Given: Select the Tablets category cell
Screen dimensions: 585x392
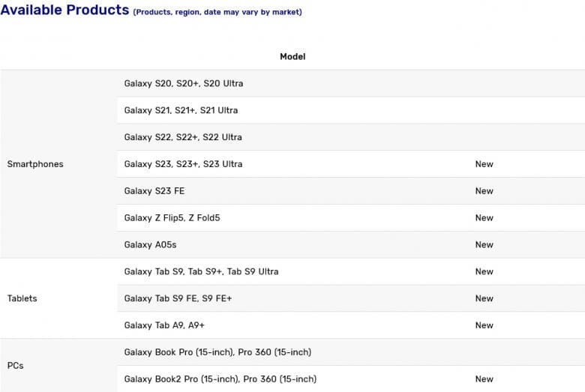Looking at the screenshot, I should click(x=22, y=298).
